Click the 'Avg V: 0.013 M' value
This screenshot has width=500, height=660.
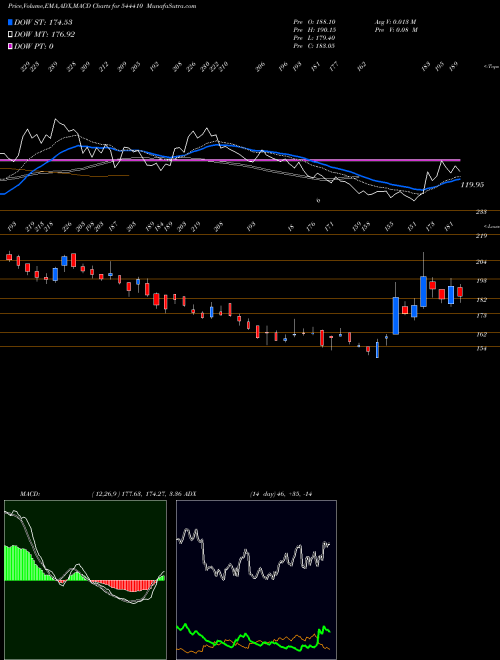[x=395, y=22]
